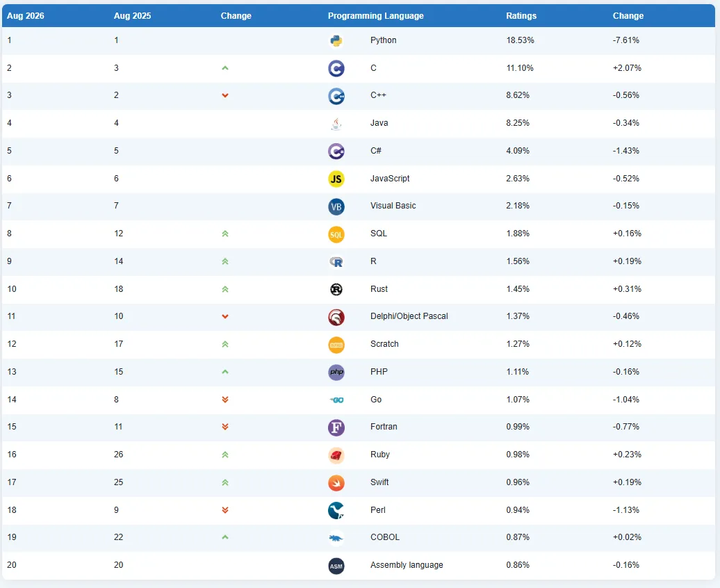Click the Aug 2026 column header

[25, 15]
